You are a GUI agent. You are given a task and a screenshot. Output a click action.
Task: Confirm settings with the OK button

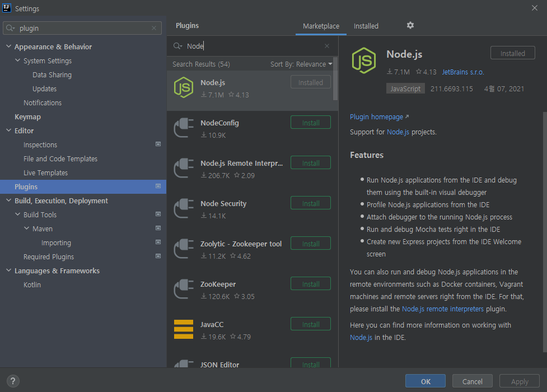click(426, 381)
